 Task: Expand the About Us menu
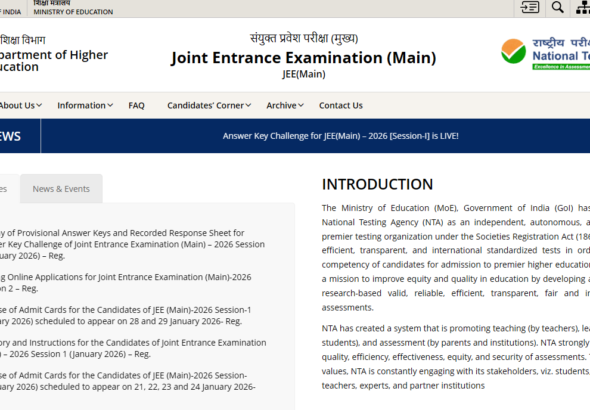pos(20,105)
